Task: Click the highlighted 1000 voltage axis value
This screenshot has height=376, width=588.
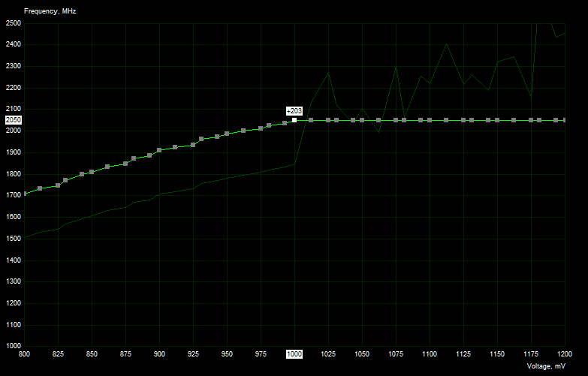Action: click(x=294, y=354)
